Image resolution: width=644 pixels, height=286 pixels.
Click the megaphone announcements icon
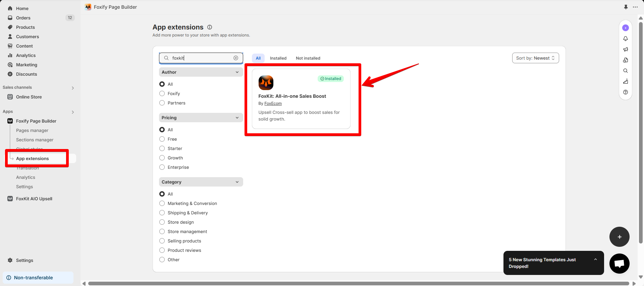(x=626, y=49)
